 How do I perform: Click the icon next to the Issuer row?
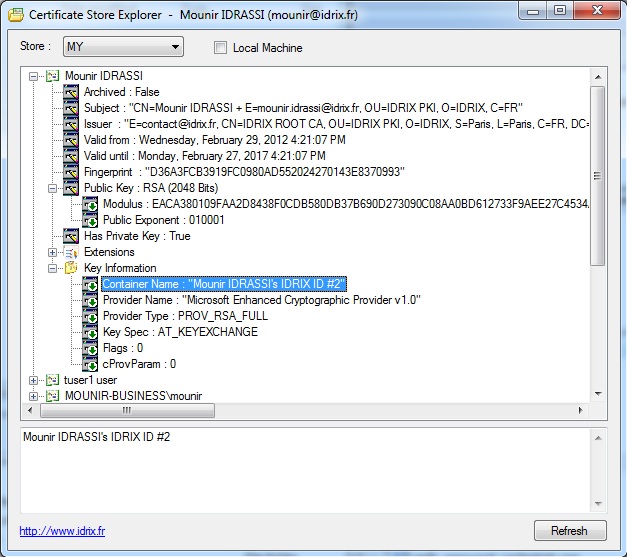[x=71, y=124]
